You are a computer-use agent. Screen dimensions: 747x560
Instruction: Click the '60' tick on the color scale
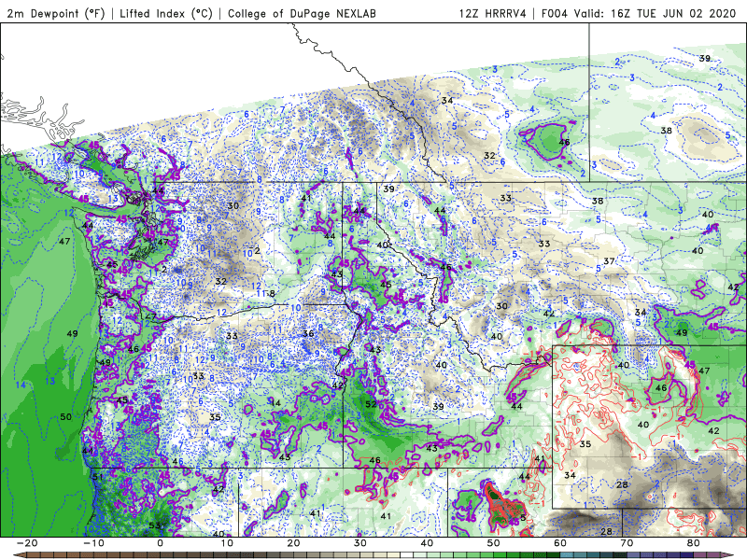560,543
